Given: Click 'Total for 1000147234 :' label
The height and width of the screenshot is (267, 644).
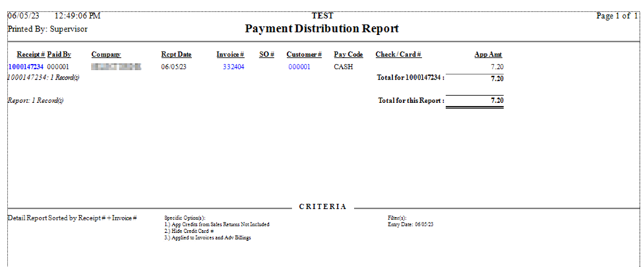Looking at the screenshot, I should [x=410, y=78].
